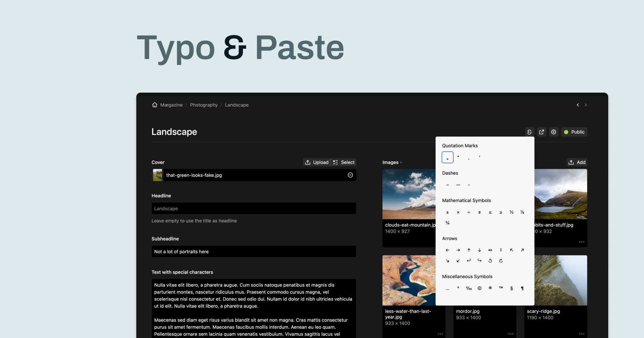Insert the plus-minus symbol

(x=447, y=212)
